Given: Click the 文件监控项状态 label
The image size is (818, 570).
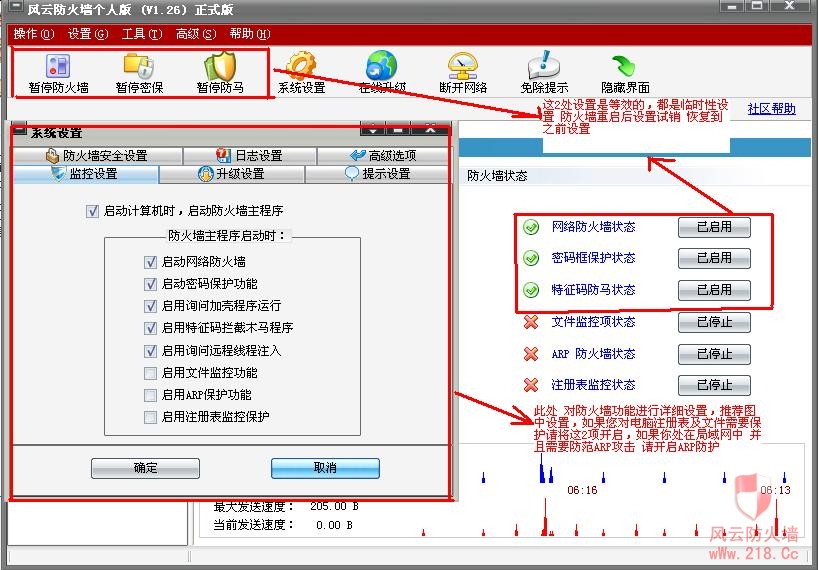Looking at the screenshot, I should (x=593, y=322).
